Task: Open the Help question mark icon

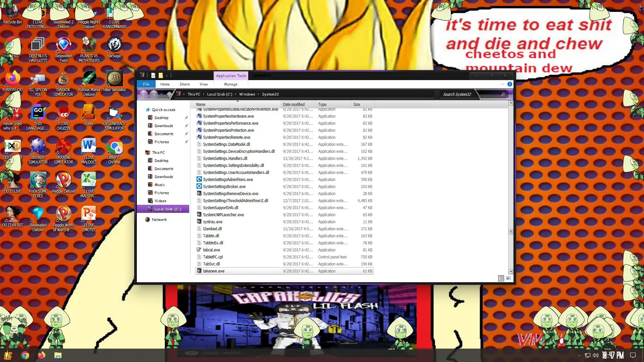Action: (509, 84)
